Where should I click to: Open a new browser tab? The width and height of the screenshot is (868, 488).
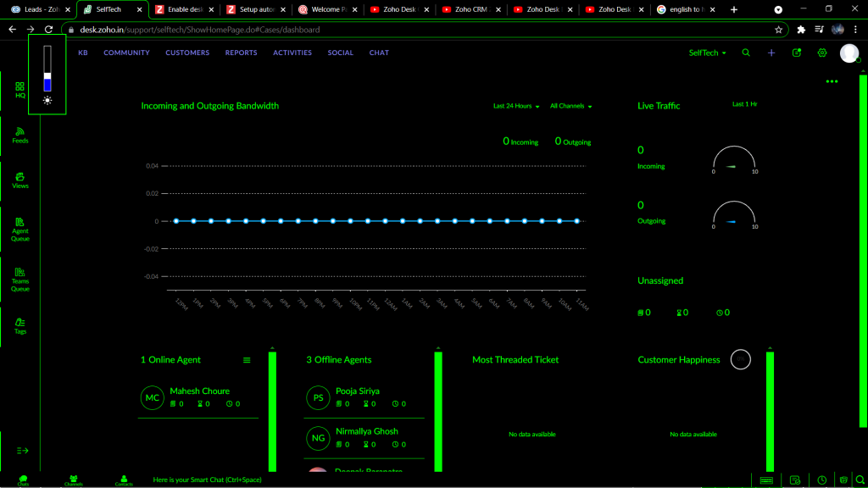pos(734,9)
